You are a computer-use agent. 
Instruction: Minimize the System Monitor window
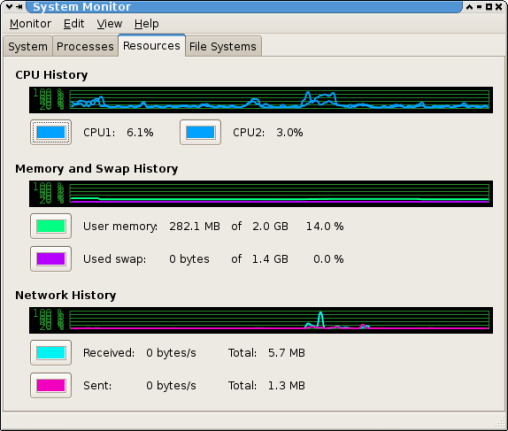coord(479,7)
